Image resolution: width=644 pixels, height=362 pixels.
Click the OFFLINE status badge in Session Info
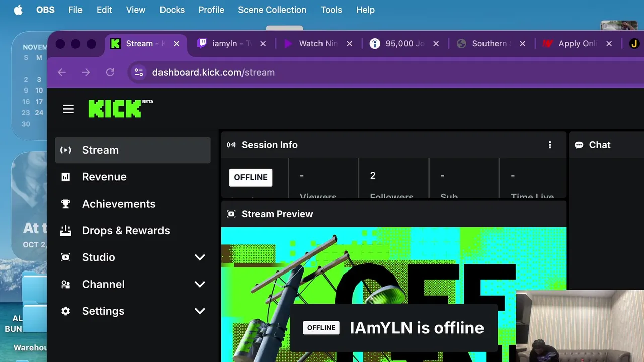point(251,177)
